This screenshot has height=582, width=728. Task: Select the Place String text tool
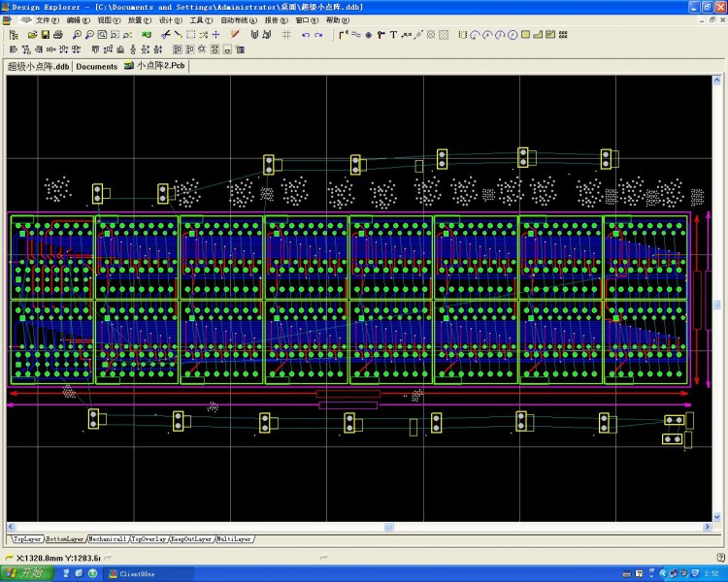pos(393,35)
